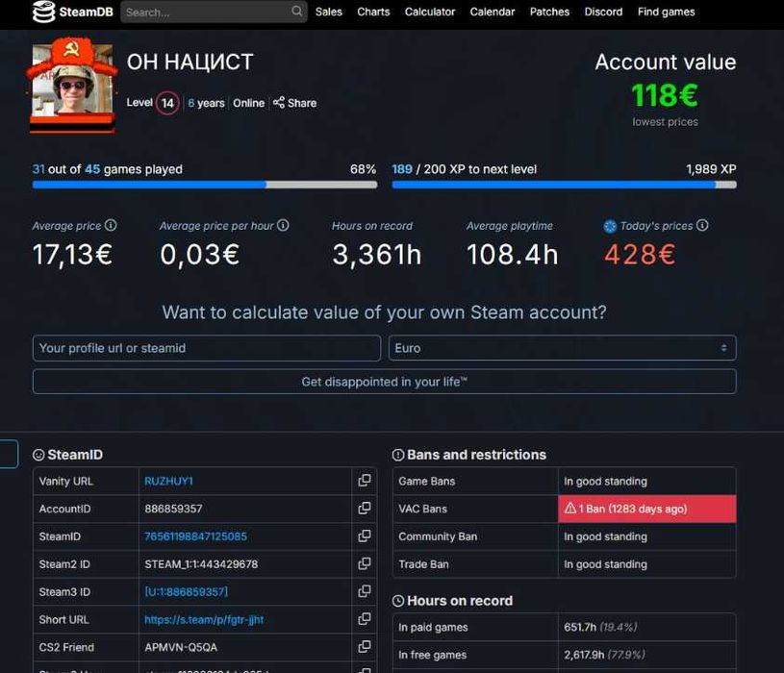Open the Discord menu item
Screen dimensions: 784x673
point(603,12)
